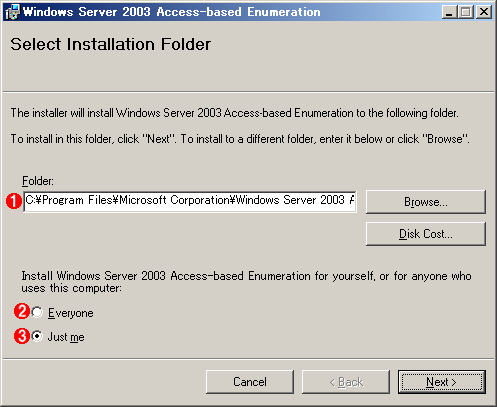
Task: Minimize the installer window
Action: coord(449,12)
